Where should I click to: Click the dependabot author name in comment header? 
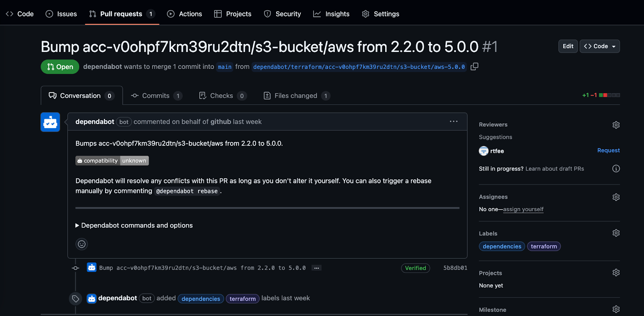click(x=95, y=122)
